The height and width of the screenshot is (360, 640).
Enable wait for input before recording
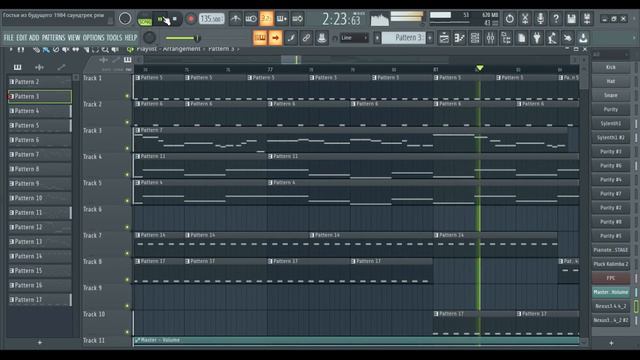(251, 19)
